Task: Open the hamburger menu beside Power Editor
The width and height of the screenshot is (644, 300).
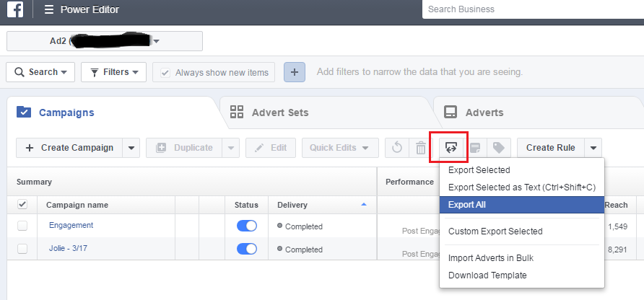Action: (49, 9)
